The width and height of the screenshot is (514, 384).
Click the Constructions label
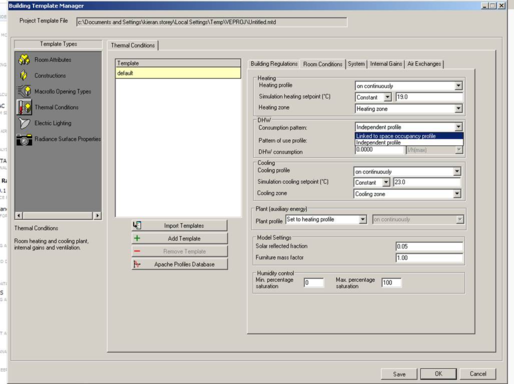tap(50, 76)
